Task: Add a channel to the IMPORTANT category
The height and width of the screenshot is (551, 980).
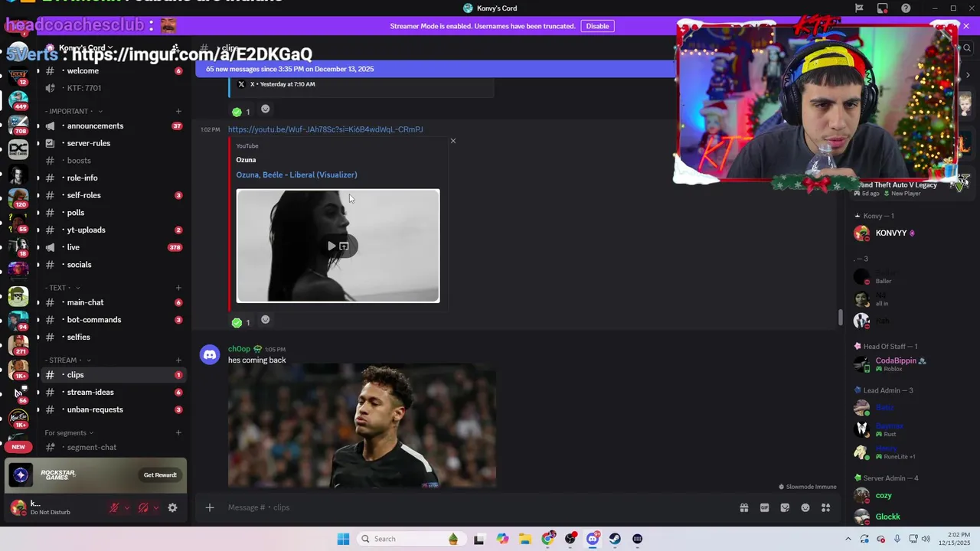Action: click(178, 111)
